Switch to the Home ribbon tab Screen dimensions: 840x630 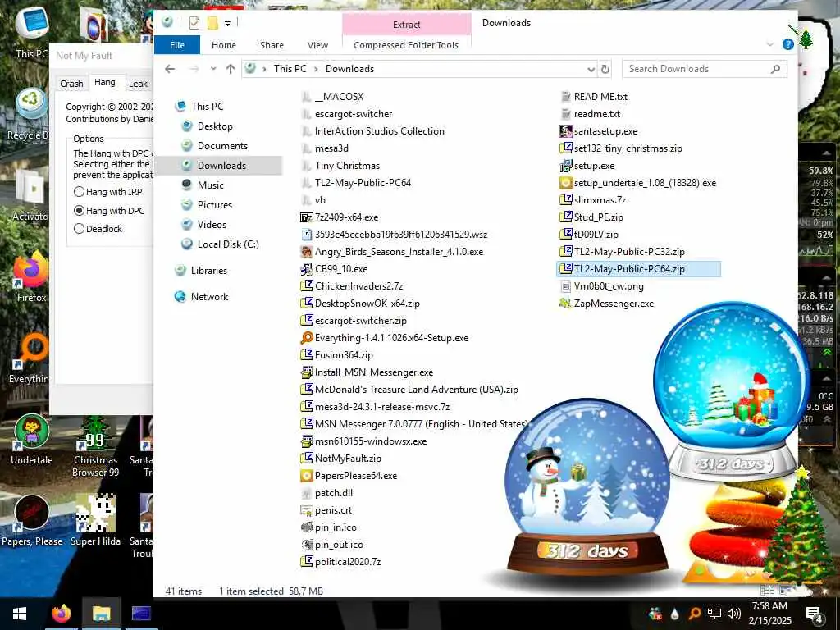pos(223,45)
